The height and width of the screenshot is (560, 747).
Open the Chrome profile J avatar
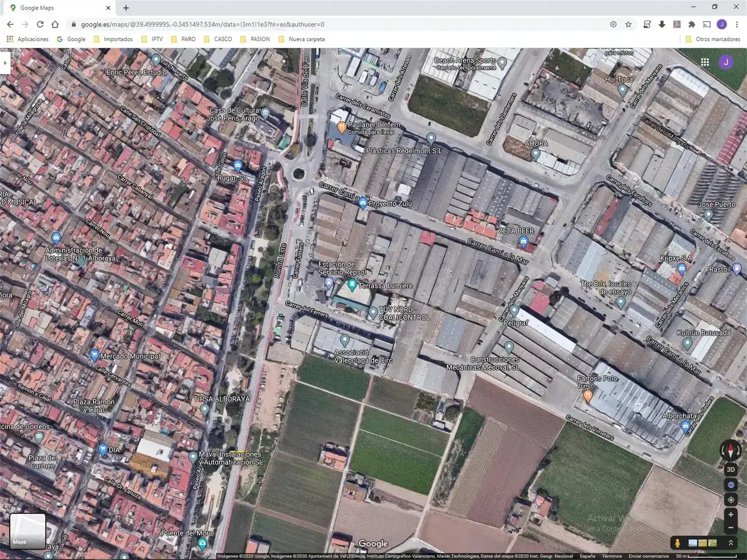click(x=722, y=24)
